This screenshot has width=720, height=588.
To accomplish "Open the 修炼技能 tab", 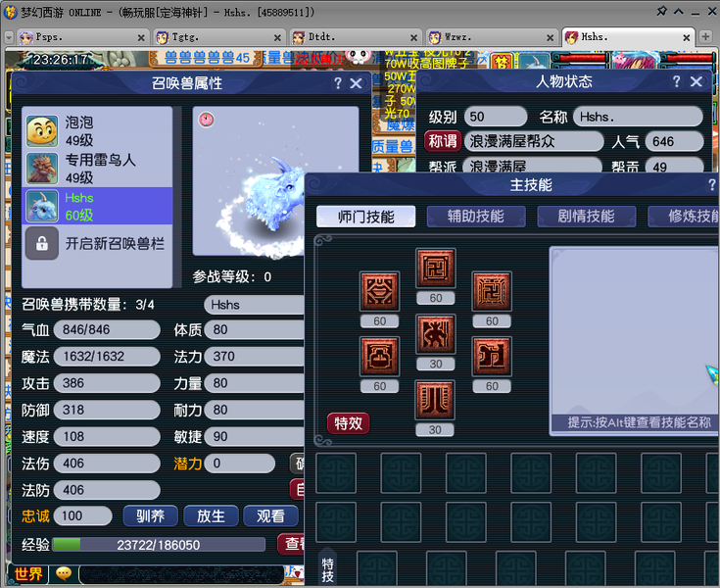I will [x=684, y=217].
